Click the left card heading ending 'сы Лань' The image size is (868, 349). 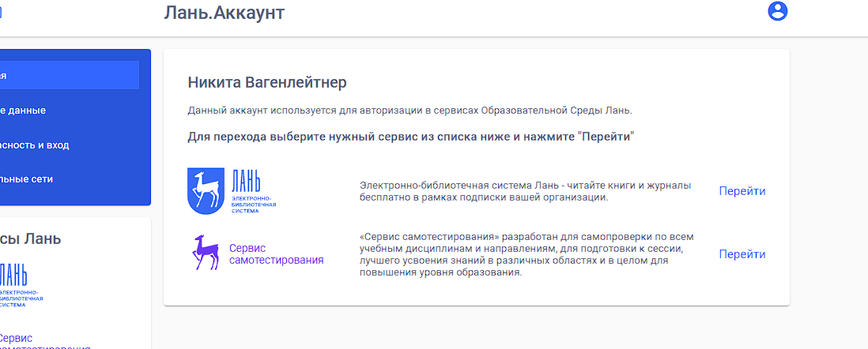(x=31, y=239)
